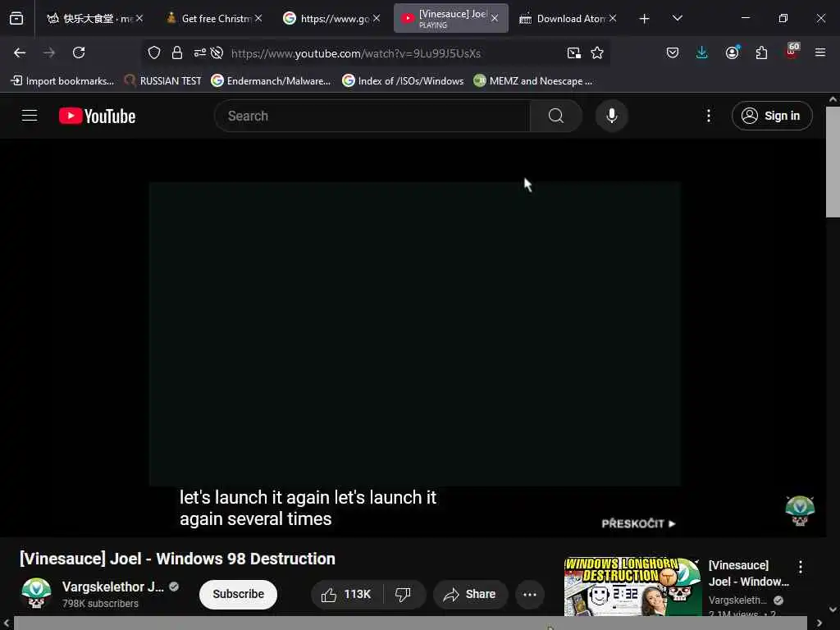Open Firefox application hamburger menu
Viewport: 840px width, 630px height.
820,52
